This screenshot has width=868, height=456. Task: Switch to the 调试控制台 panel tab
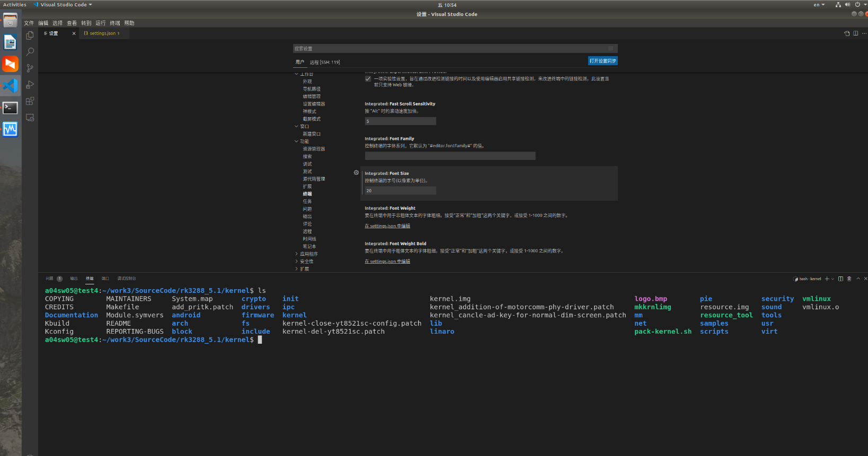point(127,279)
